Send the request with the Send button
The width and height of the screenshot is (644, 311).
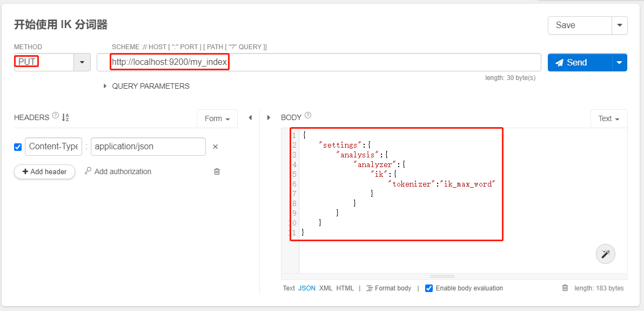(x=579, y=62)
